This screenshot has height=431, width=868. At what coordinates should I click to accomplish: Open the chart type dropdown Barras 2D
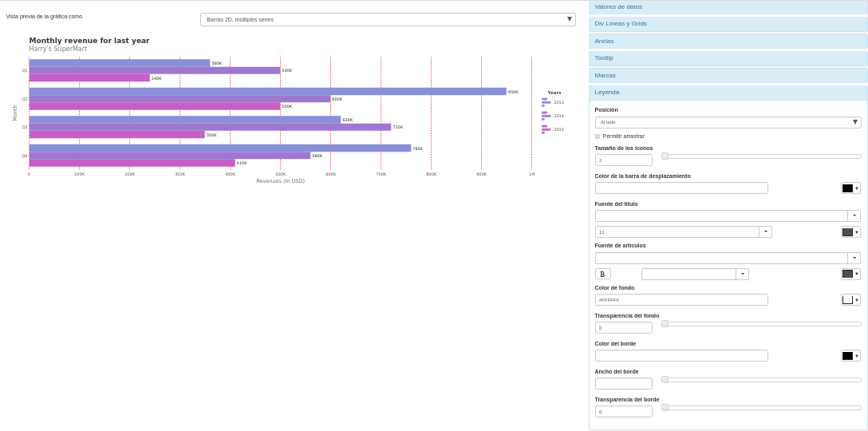pyautogui.click(x=388, y=19)
